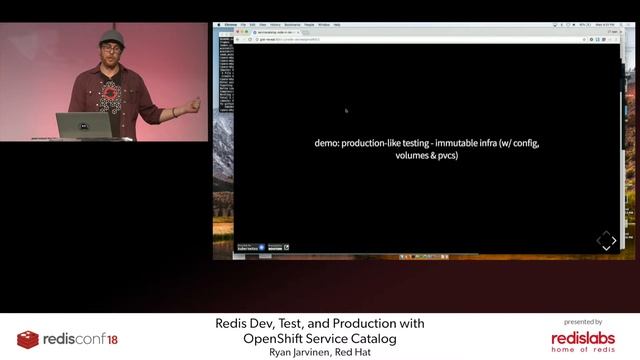Click the speaker name 'Ryan Jarvinen, Red Hat'
Viewport: 640px width, 360px height.
point(320,352)
